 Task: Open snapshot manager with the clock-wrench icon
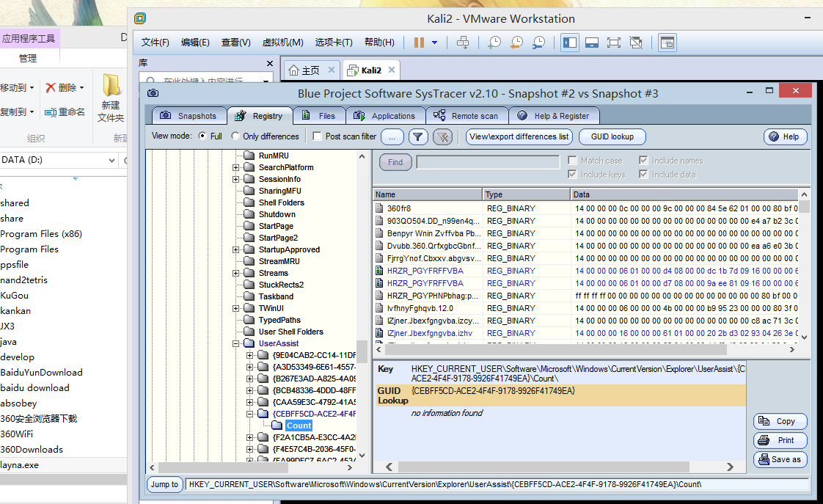[538, 43]
